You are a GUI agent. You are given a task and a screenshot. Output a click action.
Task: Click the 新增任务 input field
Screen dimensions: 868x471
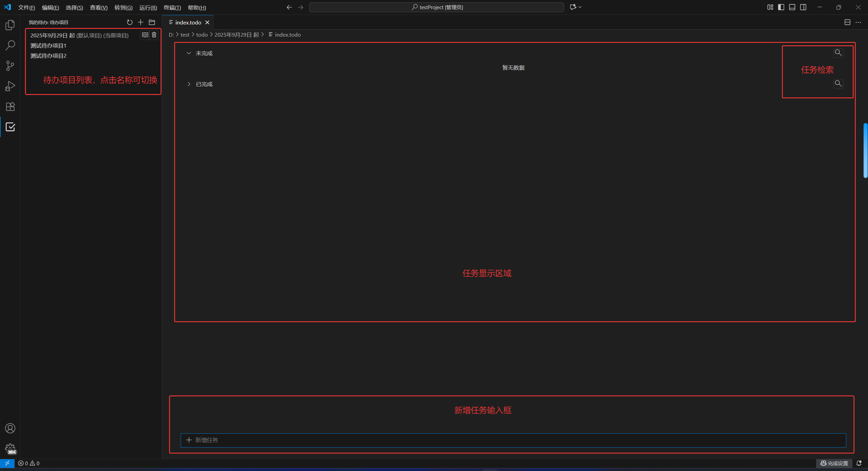pyautogui.click(x=513, y=440)
